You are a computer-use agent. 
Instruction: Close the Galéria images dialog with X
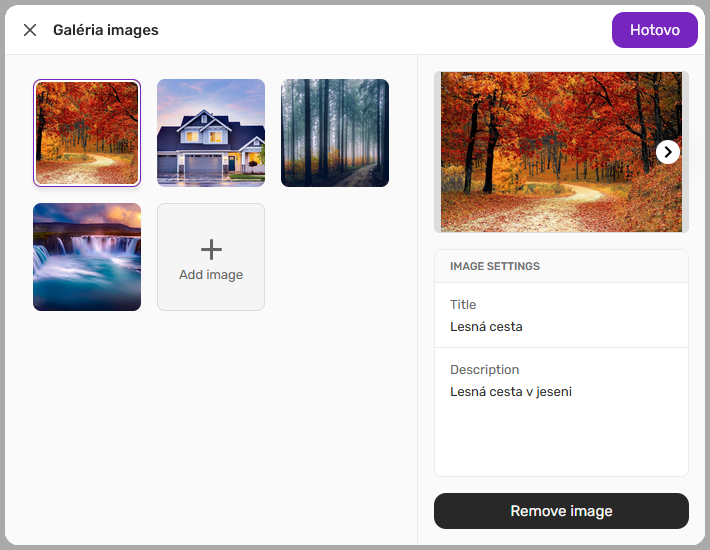coord(30,30)
